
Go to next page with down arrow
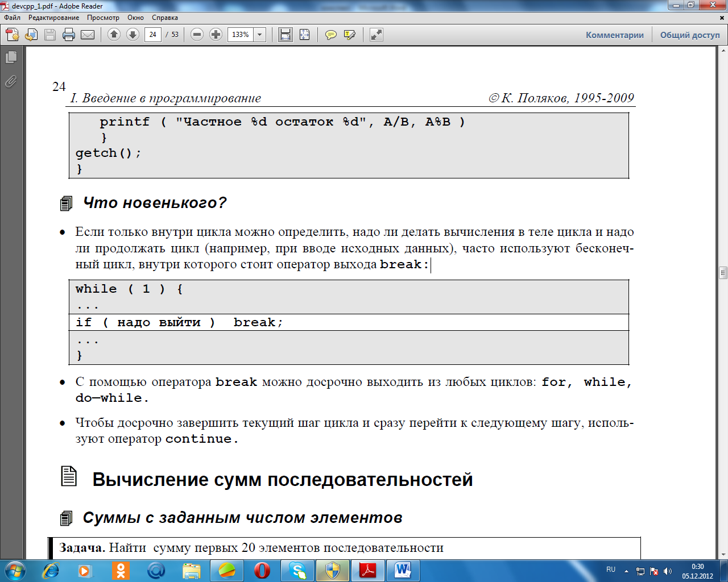[x=133, y=35]
